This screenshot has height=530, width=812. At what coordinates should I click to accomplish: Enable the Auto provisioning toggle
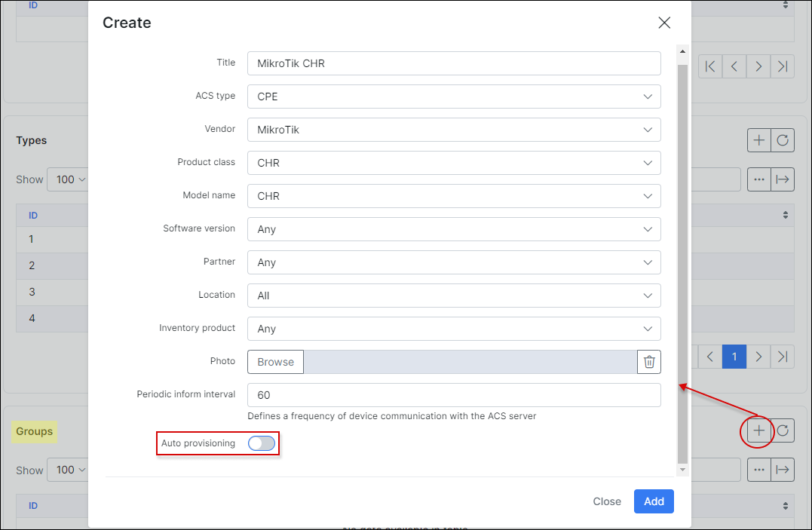click(x=262, y=443)
